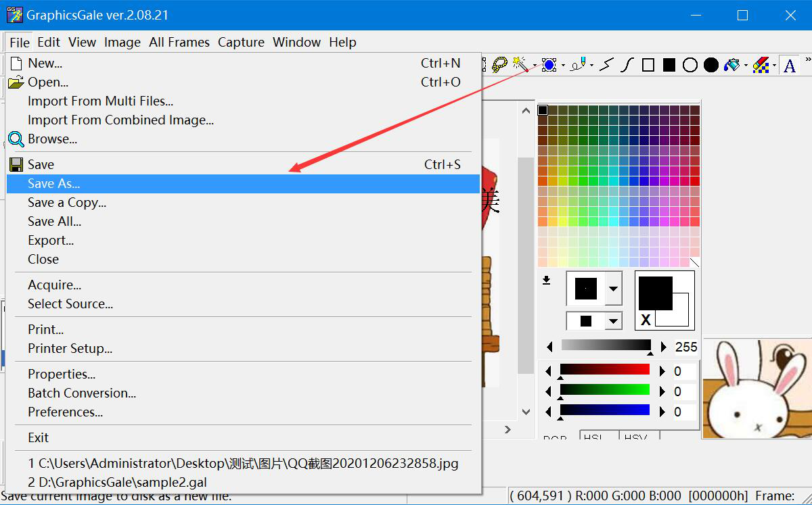Open the Magic Wand tool options arrow
This screenshot has width=812, height=505.
pos(535,66)
